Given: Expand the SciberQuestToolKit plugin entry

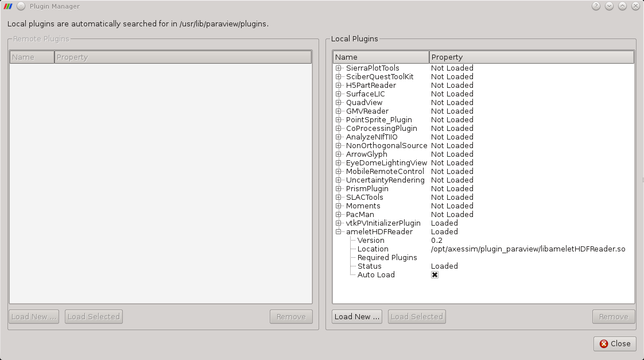Looking at the screenshot, I should tap(339, 76).
